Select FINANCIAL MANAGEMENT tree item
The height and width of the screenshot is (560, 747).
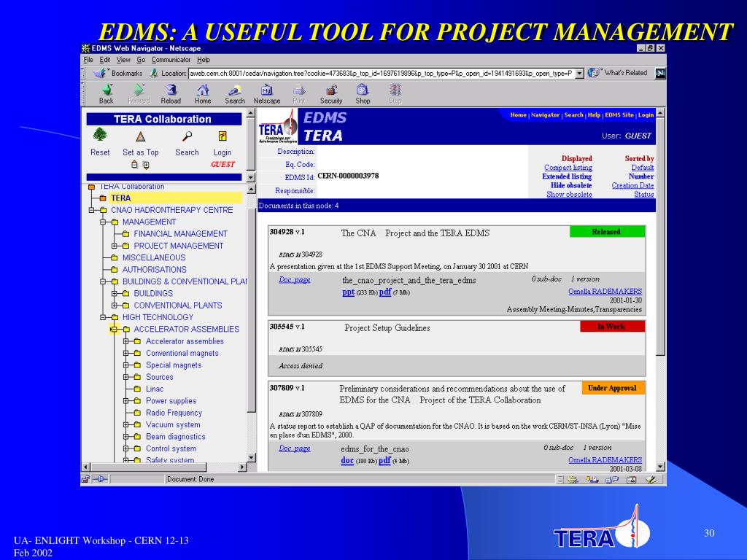point(181,234)
